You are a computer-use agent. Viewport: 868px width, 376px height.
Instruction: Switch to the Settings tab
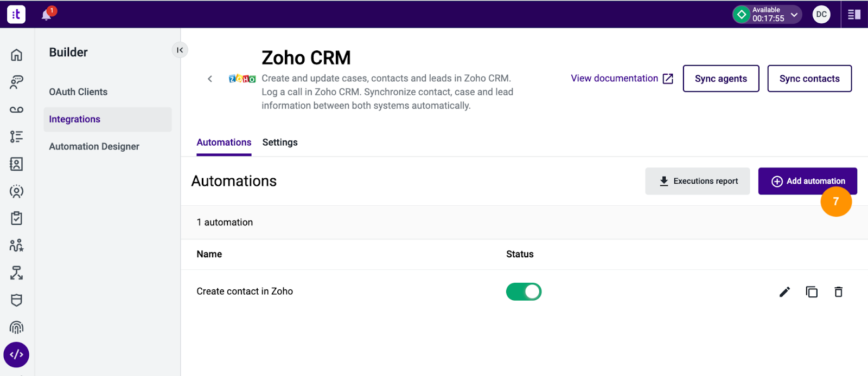[280, 142]
